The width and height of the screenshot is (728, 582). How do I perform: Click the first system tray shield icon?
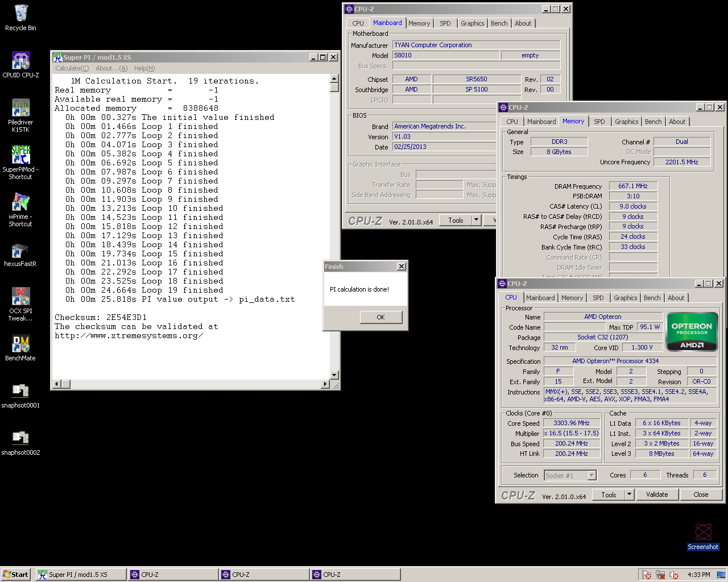(x=647, y=575)
